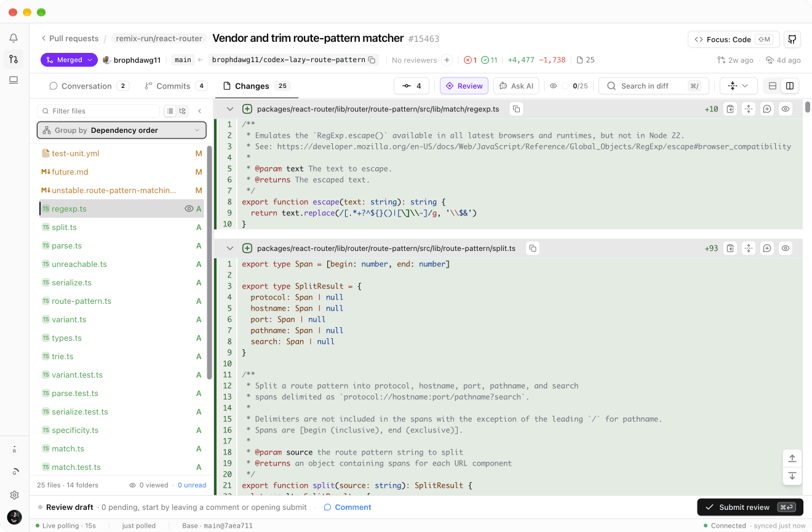Click the Search in diff field
Image resolution: width=812 pixels, height=532 pixels.
coord(653,86)
